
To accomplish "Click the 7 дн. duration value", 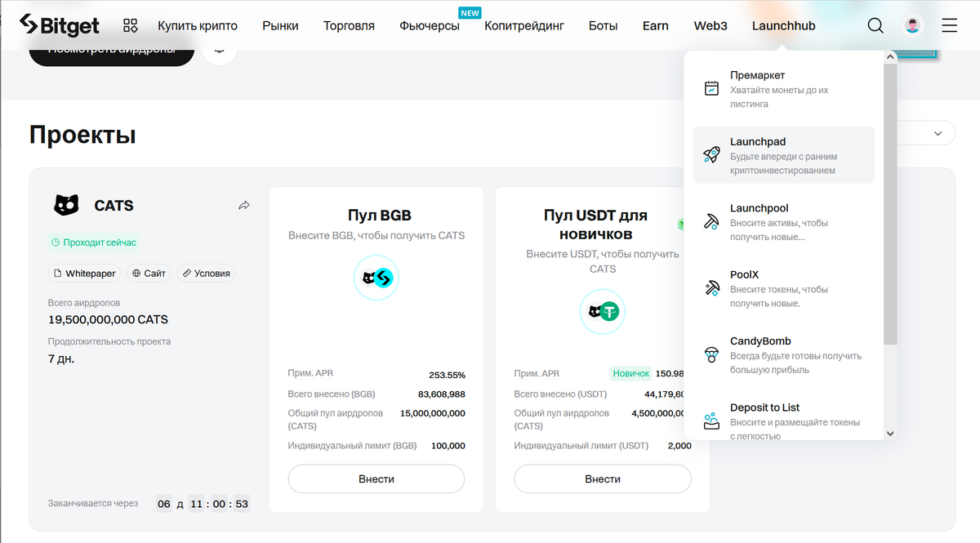I will (x=61, y=358).
